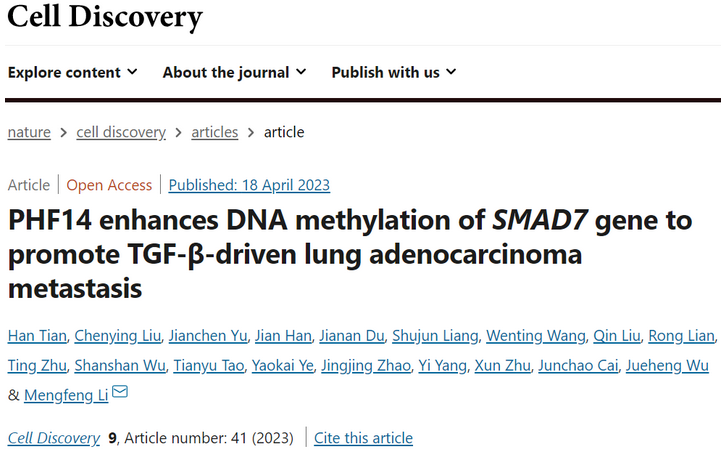Click the Published: 18 April 2023 link
The height and width of the screenshot is (452, 724).
point(249,185)
